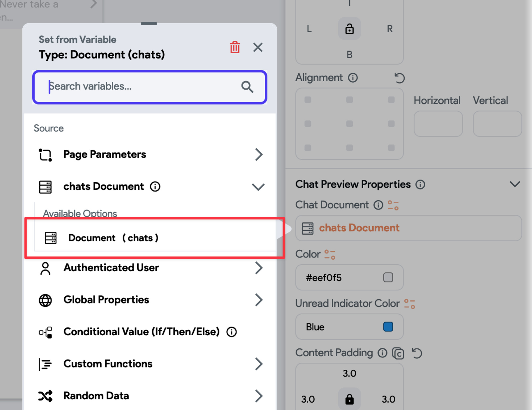Toggle the Content Padding lock button
Viewport: 532px width, 410px height.
pyautogui.click(x=349, y=399)
